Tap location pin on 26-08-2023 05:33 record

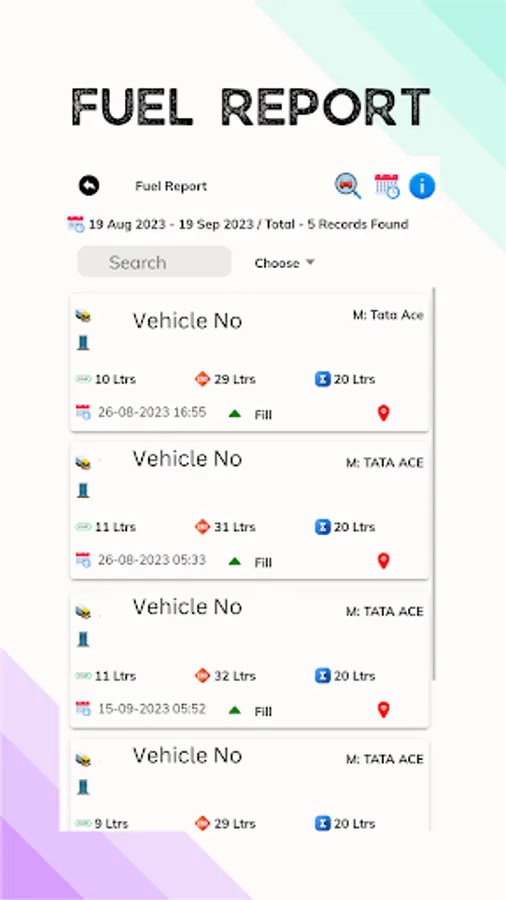coord(383,561)
